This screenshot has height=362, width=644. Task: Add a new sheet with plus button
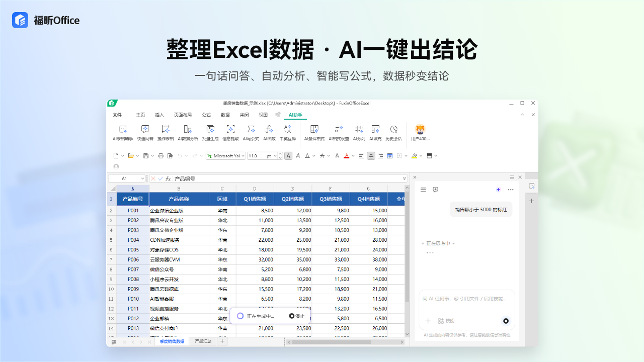(222, 341)
